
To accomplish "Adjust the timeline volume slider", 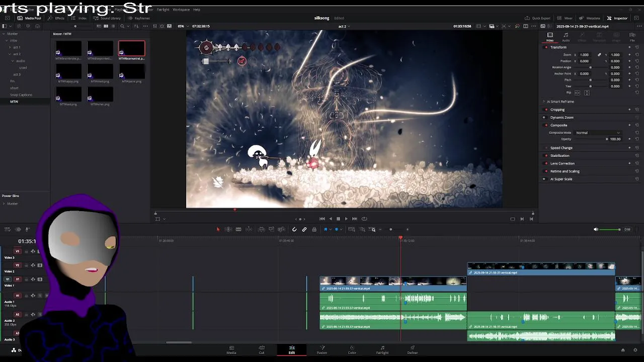I will click(611, 229).
